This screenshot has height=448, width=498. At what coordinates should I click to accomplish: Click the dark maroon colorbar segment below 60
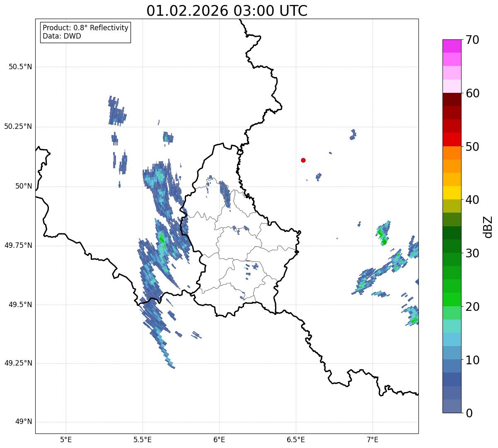coord(452,100)
